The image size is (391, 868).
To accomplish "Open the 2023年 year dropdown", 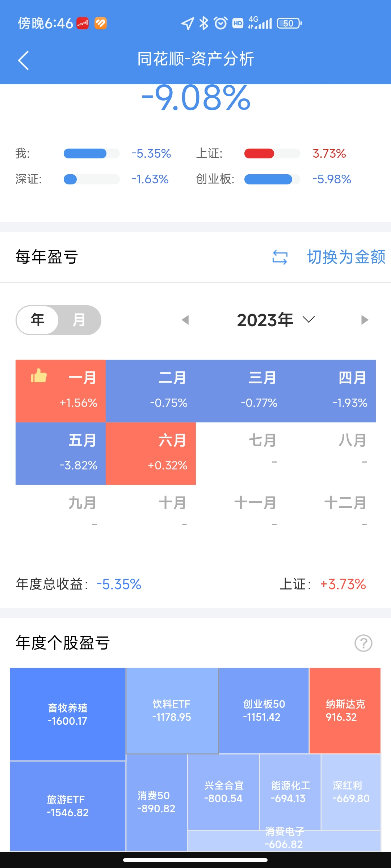I will [276, 320].
